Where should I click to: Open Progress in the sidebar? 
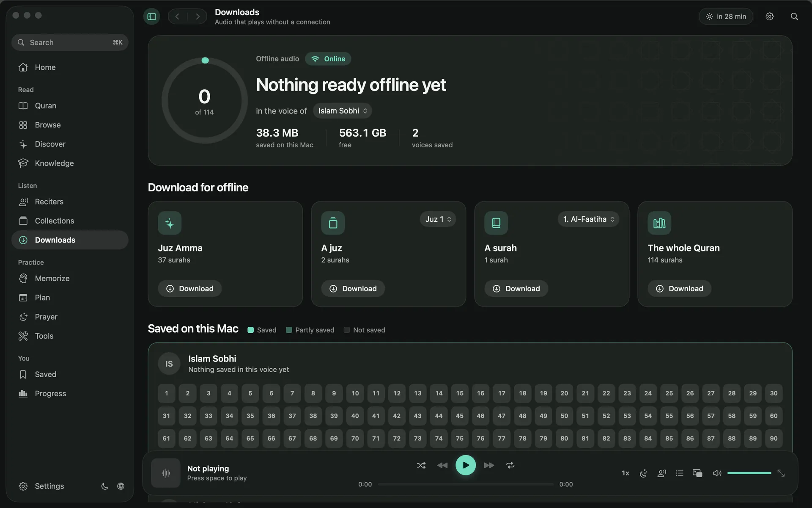(70, 394)
